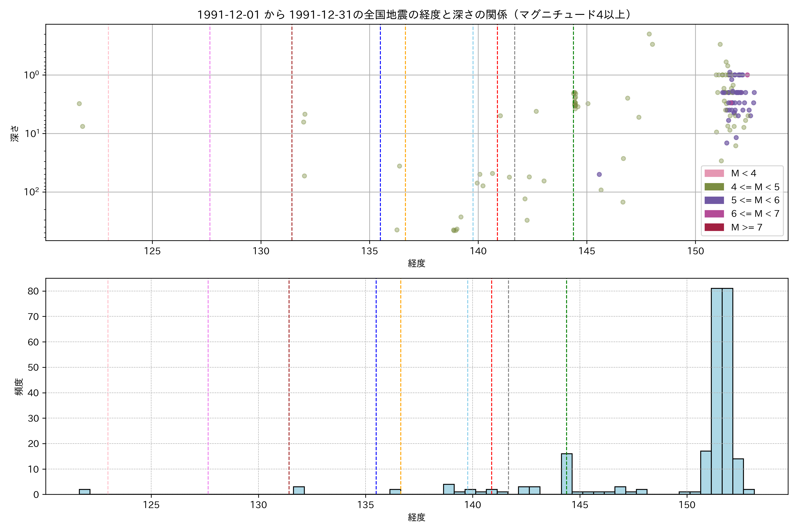The height and width of the screenshot is (532, 798).
Task: Click the '経度' x-axis label under the scatter plot
Action: (416, 263)
